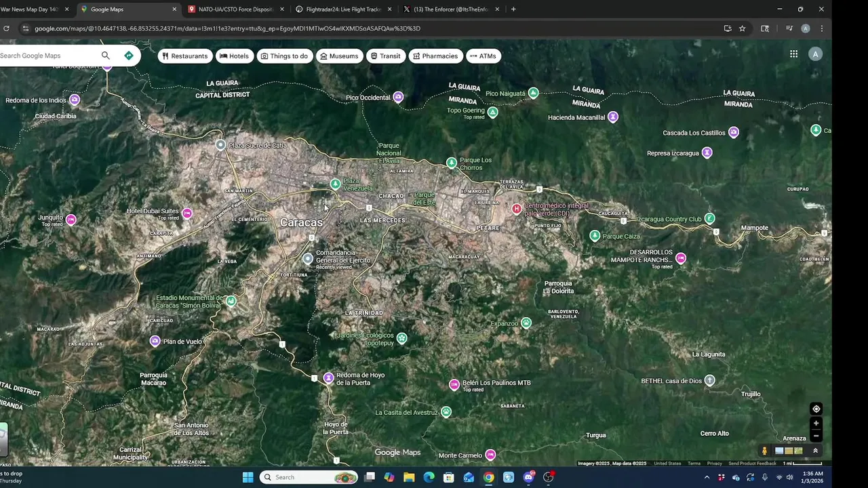
Task: Select the Street View Pegman
Action: click(x=764, y=451)
